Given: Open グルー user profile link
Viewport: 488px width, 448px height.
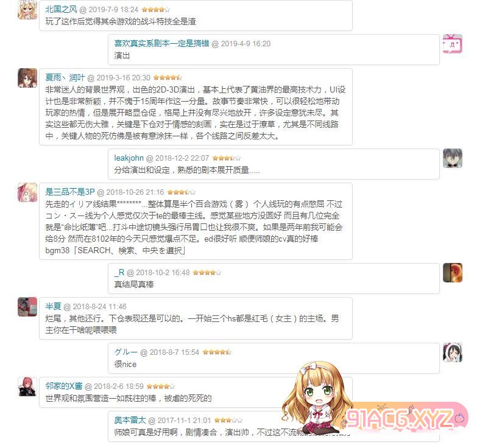Looking at the screenshot, I should 126,352.
